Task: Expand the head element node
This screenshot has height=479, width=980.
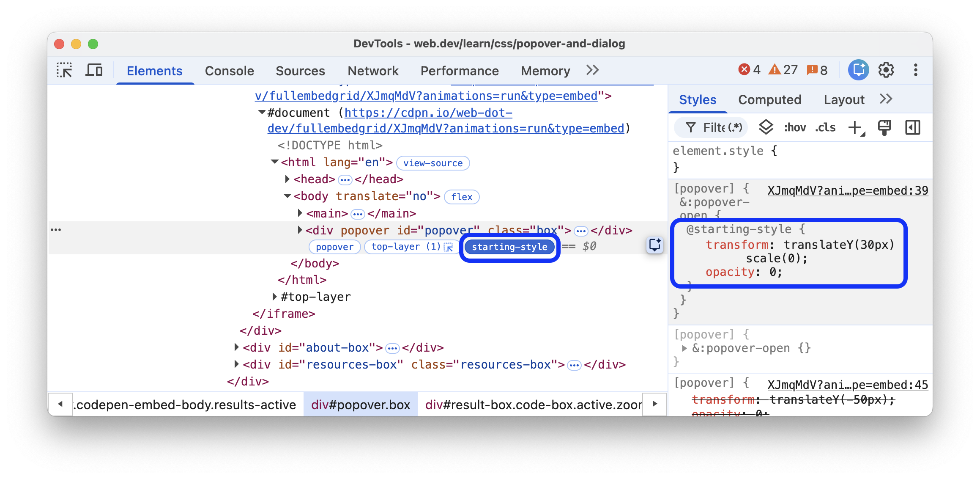Action: coord(287,179)
